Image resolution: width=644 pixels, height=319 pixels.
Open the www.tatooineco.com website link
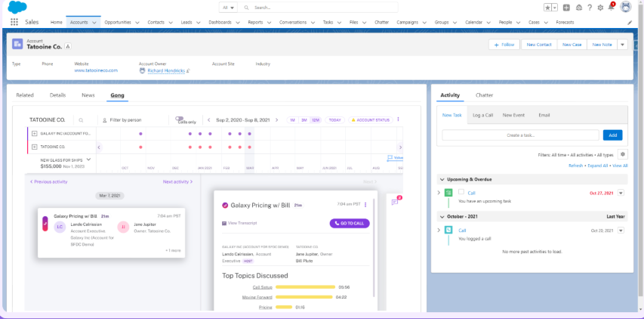point(96,70)
